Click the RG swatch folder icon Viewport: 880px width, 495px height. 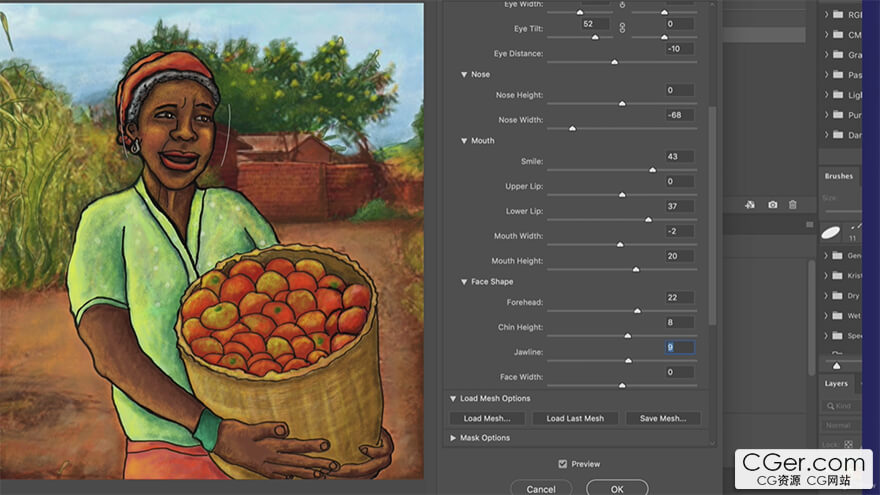point(838,15)
